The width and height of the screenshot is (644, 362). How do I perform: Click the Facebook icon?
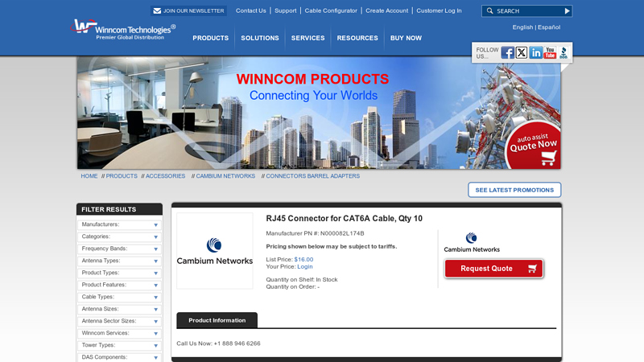(x=507, y=52)
